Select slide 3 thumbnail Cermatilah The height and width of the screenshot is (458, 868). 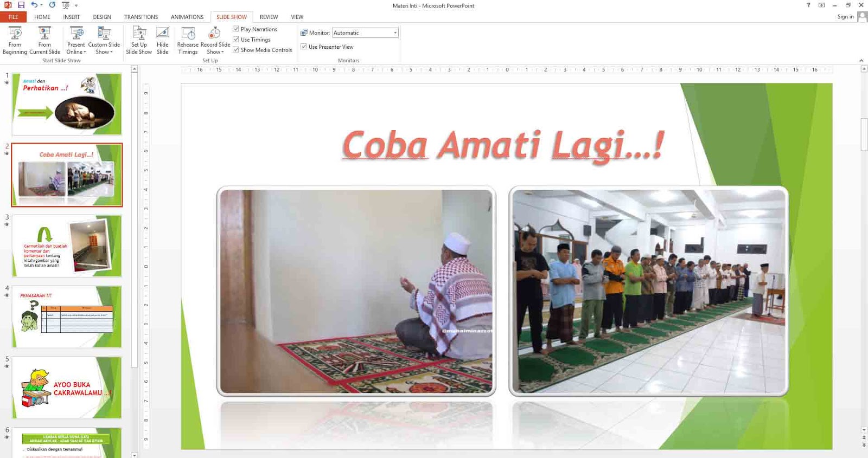tap(67, 246)
